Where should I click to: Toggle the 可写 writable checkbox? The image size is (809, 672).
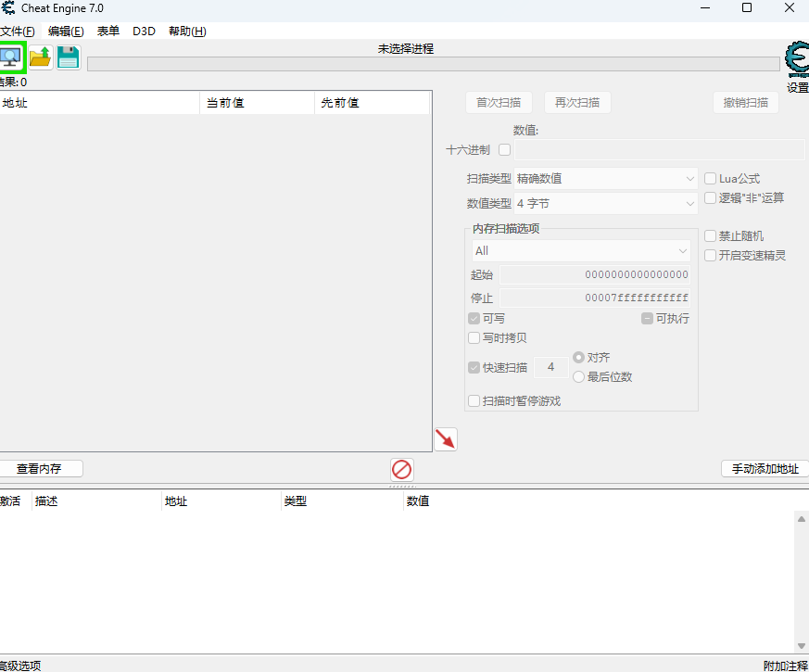point(474,319)
